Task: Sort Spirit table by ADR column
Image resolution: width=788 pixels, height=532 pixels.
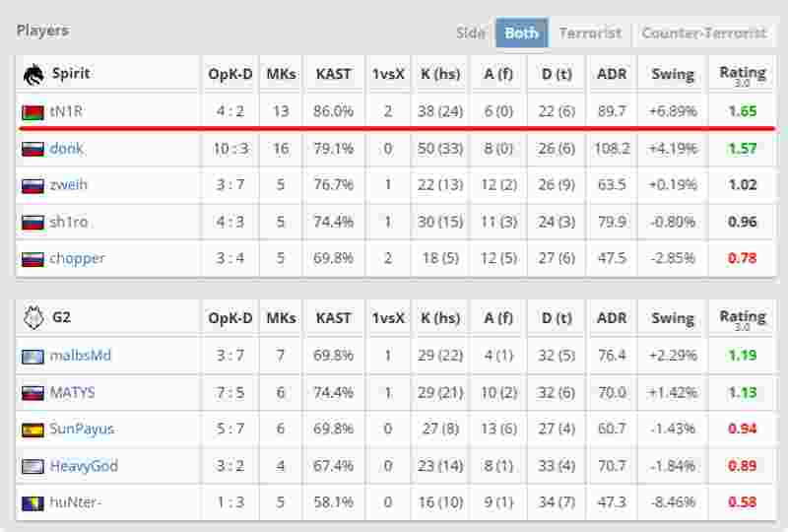Action: (x=612, y=74)
